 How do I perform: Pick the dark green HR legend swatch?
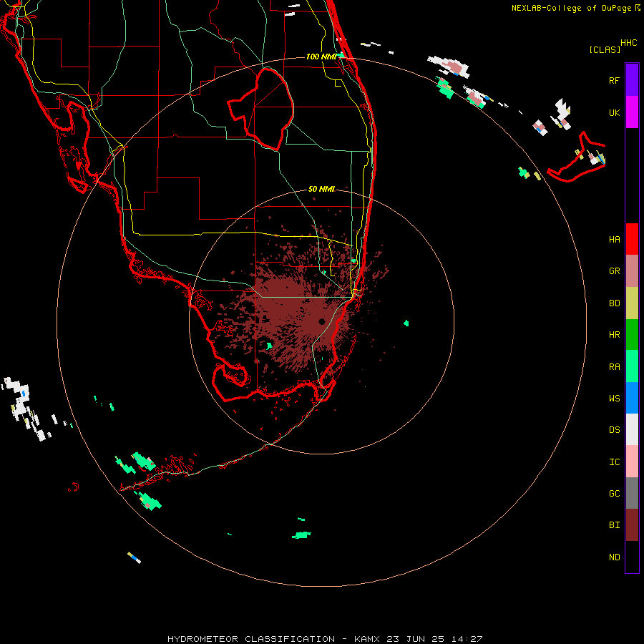pos(632,335)
